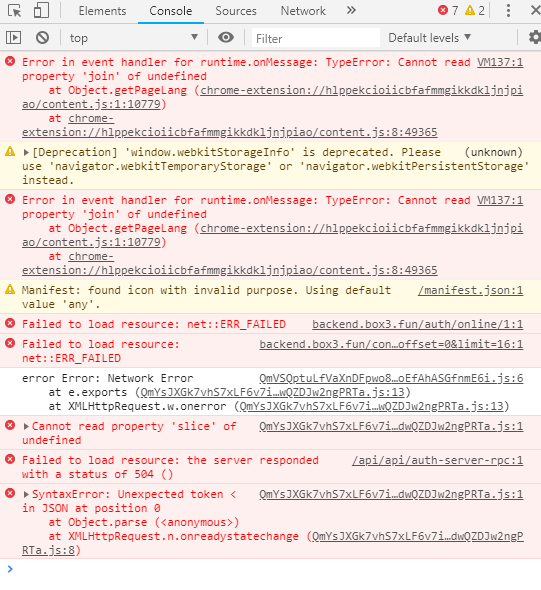Open console settings gear icon

(535, 38)
